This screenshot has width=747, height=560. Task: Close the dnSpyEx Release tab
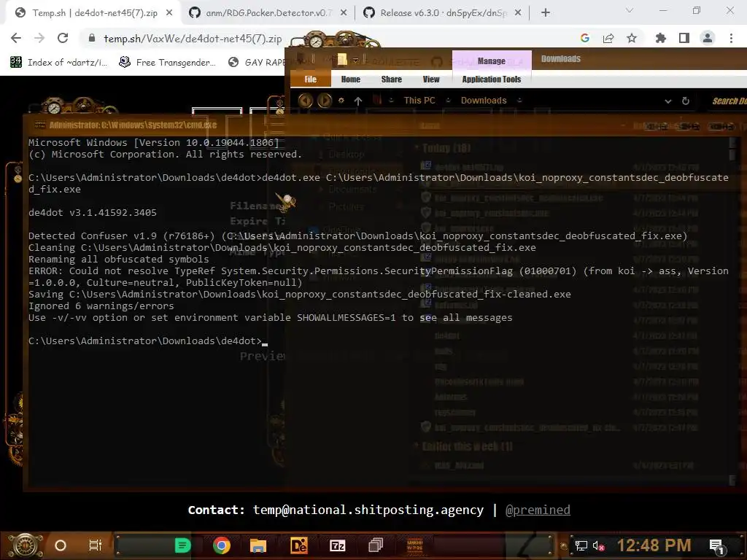point(519,13)
